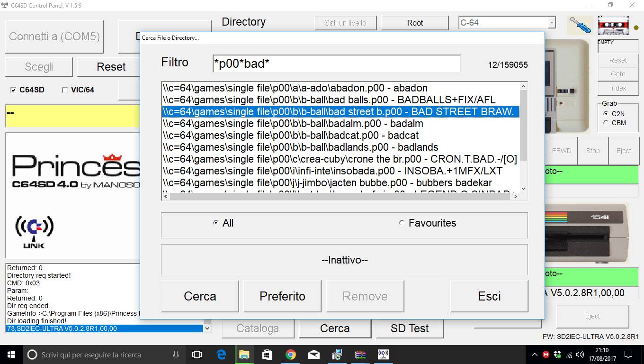Show hidden tray icons chevron

[535, 355]
